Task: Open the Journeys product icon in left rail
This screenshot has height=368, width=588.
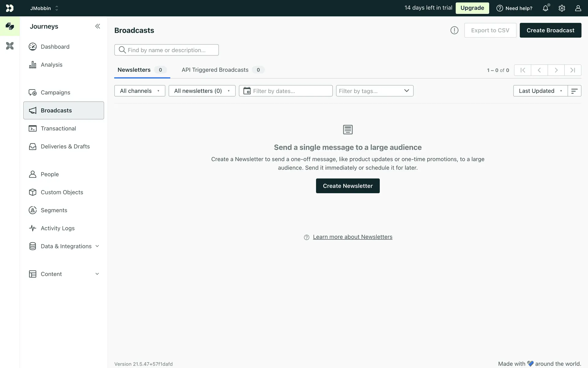Action: [10, 26]
